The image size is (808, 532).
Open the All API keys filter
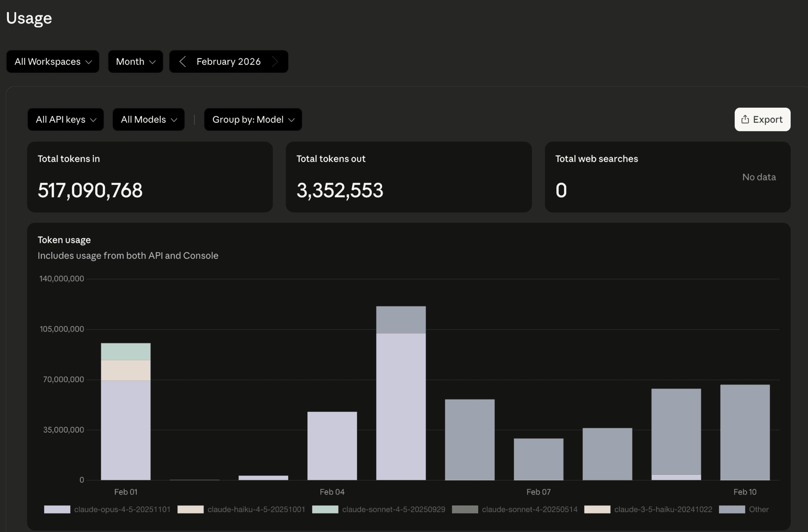(66, 120)
